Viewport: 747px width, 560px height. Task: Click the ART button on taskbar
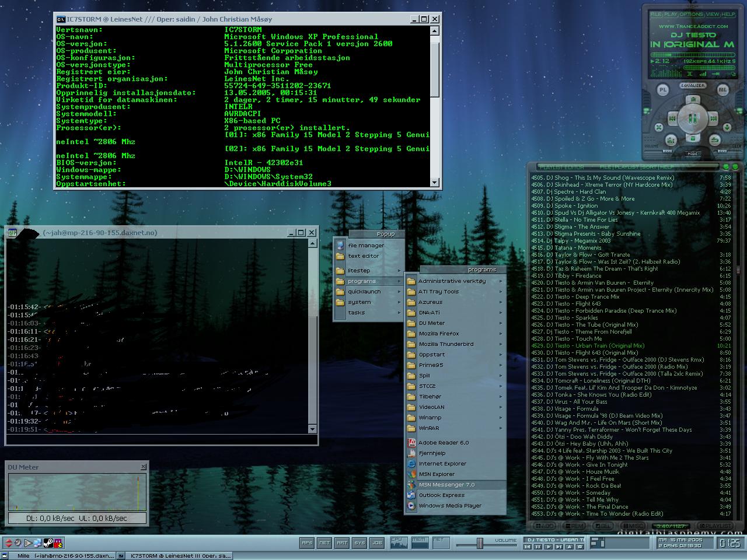(342, 543)
